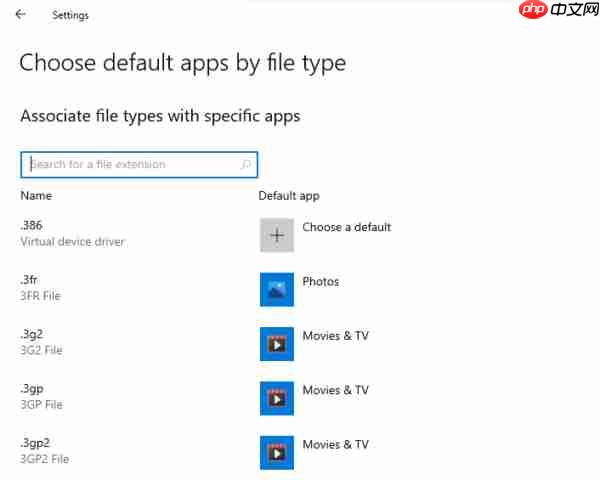Image resolution: width=600 pixels, height=480 pixels.
Task: Select the 3GP File description
Action: [41, 404]
